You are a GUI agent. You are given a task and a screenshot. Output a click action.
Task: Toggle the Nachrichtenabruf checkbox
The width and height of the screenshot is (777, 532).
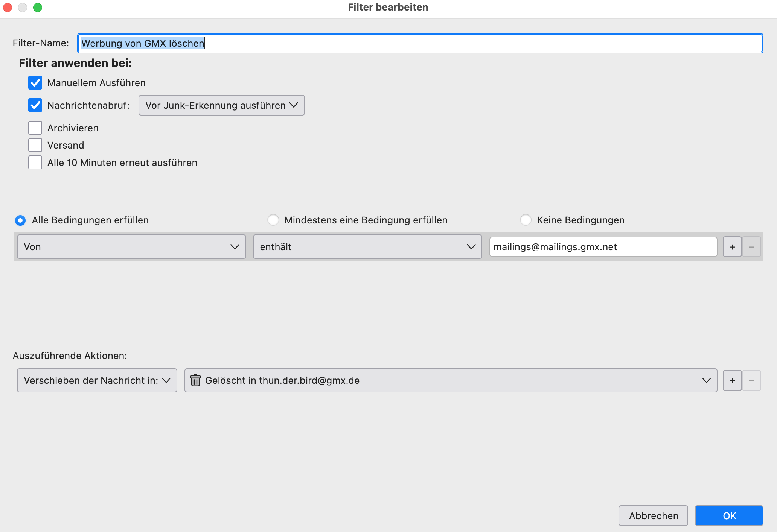pyautogui.click(x=35, y=105)
